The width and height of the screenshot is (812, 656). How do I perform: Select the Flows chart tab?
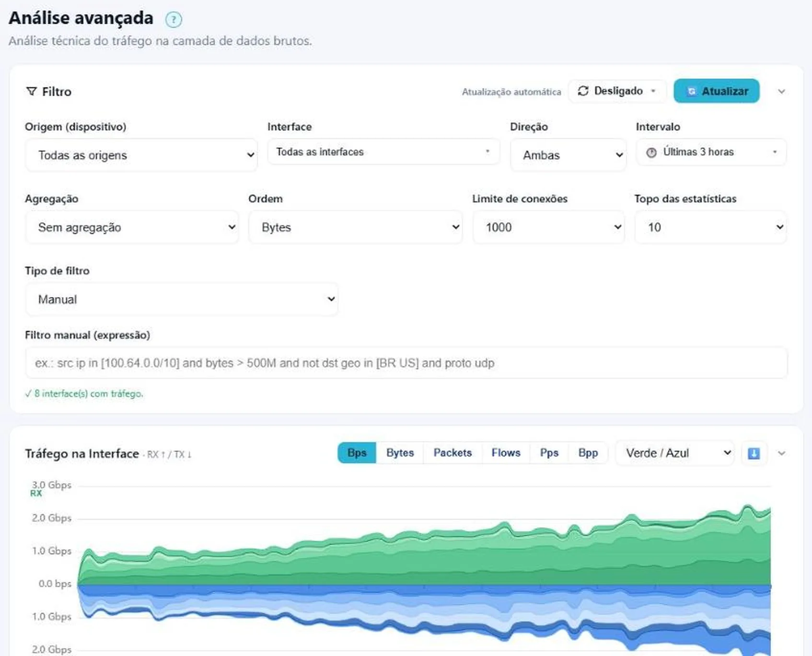click(x=506, y=453)
